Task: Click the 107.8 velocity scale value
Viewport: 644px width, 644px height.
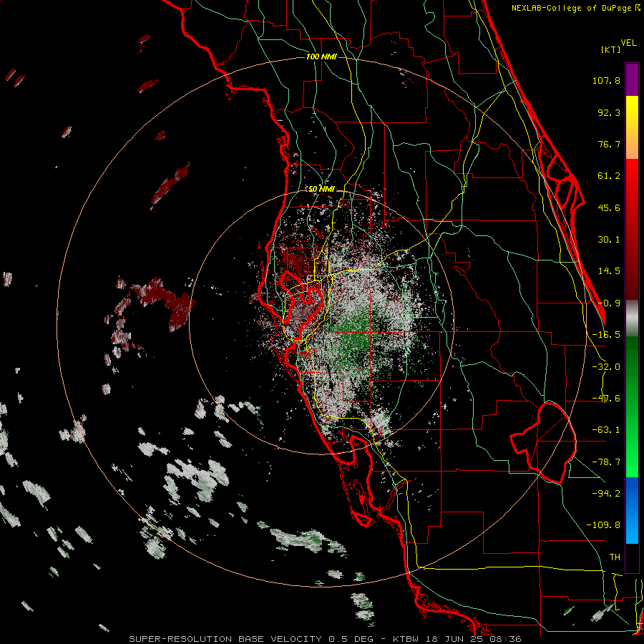Action: click(606, 80)
